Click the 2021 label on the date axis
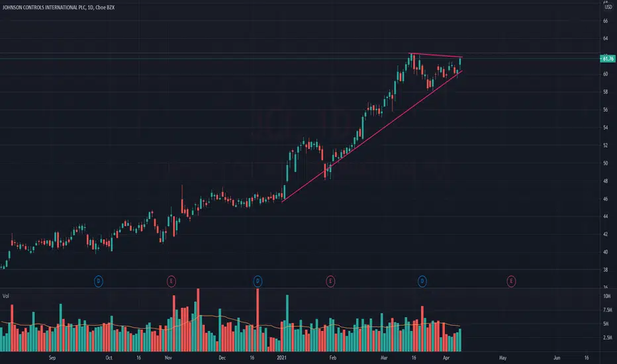Screen dimensions: 617x364 point(281,357)
